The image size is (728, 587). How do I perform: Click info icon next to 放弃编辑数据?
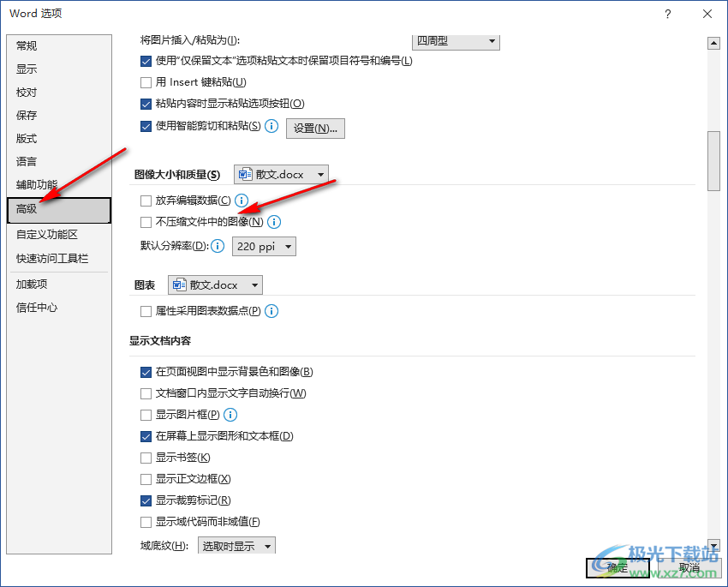242,201
